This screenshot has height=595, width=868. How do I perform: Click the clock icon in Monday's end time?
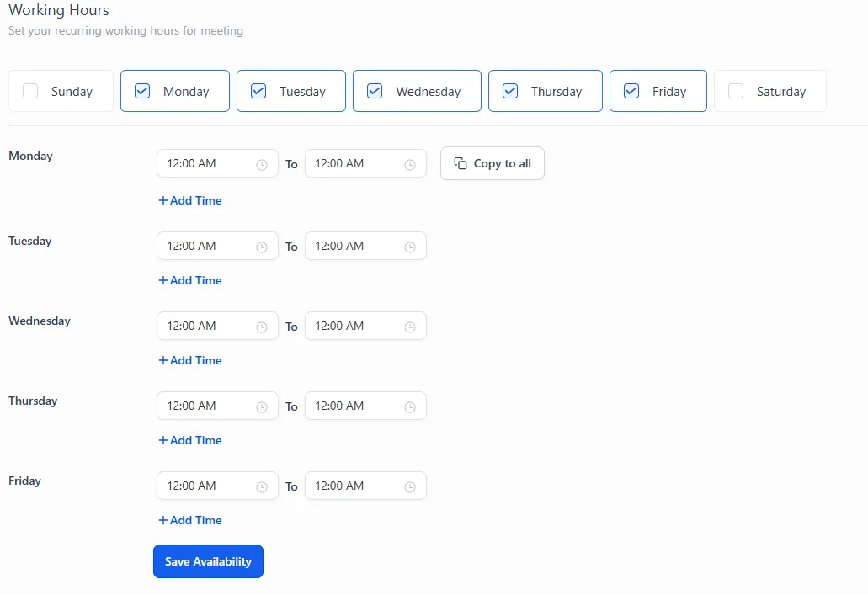point(410,164)
